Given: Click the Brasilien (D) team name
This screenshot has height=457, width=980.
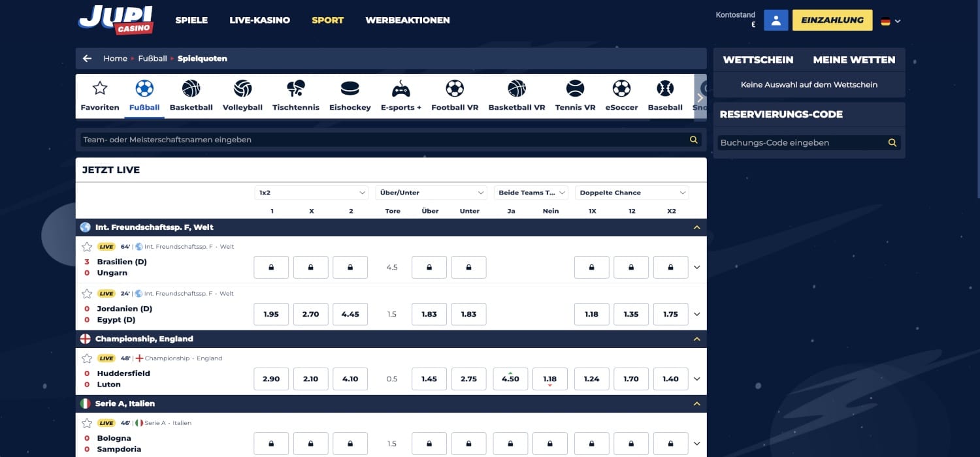Looking at the screenshot, I should tap(122, 262).
